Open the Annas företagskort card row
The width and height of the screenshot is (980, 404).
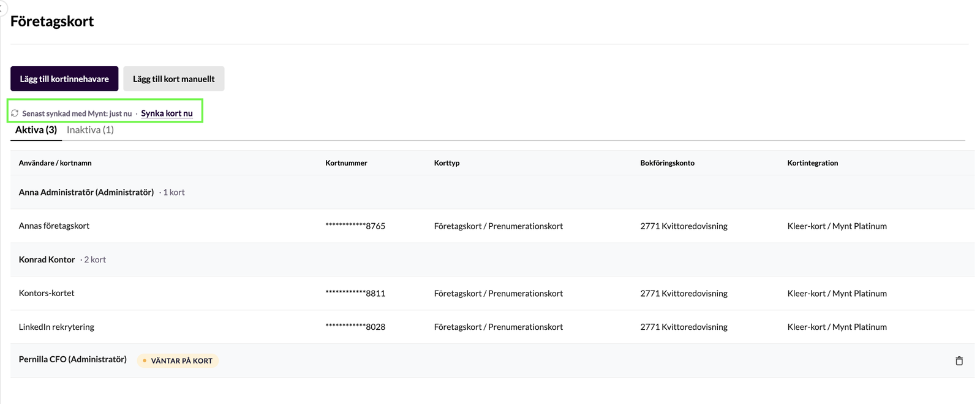coord(492,226)
